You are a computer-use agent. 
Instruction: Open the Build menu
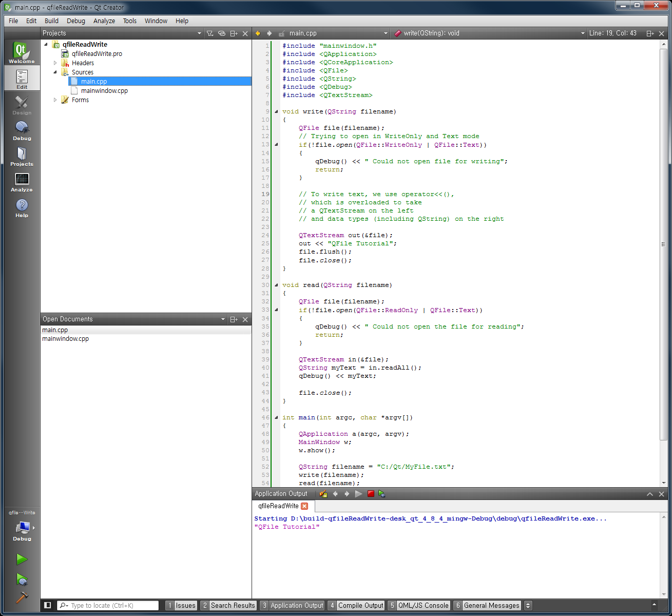coord(51,21)
